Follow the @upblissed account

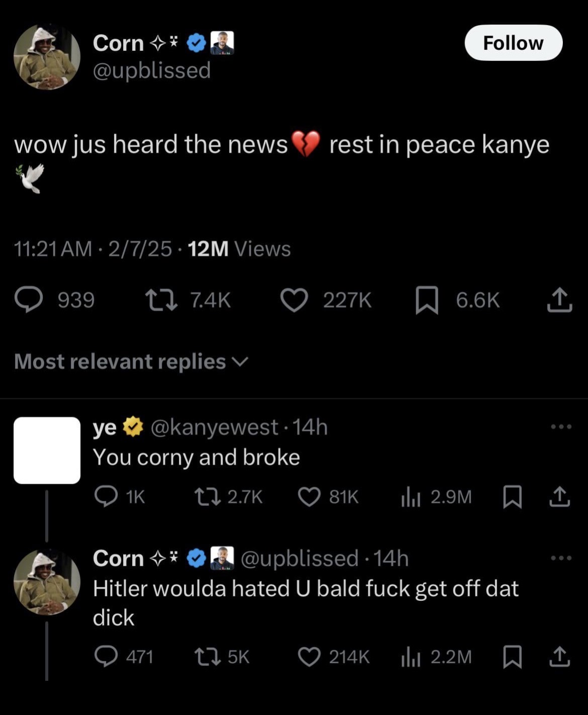click(x=513, y=43)
